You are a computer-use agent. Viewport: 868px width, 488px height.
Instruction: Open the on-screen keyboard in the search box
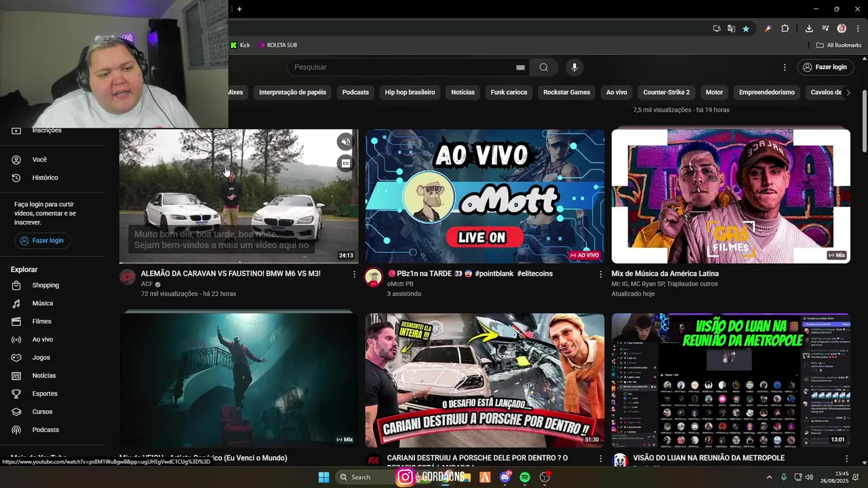(x=520, y=67)
